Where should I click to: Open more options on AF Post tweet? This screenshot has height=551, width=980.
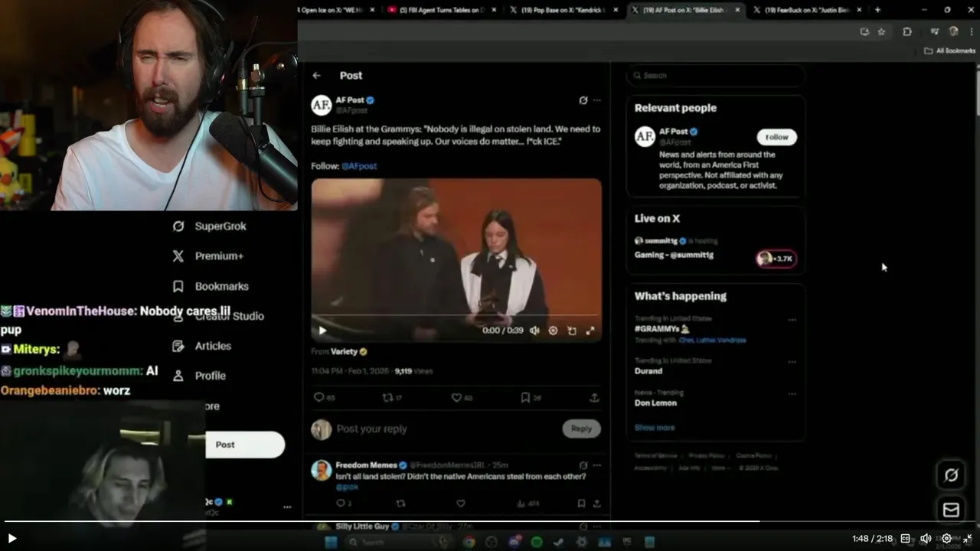[597, 100]
